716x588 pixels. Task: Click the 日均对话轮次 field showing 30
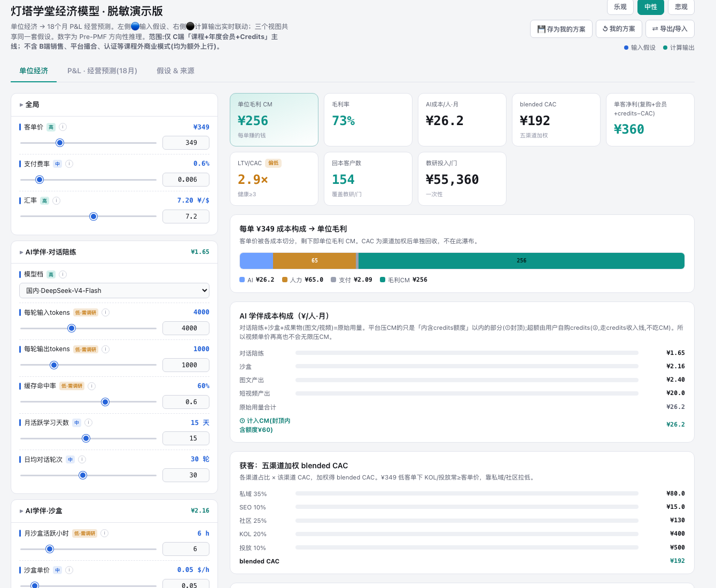[x=186, y=475]
